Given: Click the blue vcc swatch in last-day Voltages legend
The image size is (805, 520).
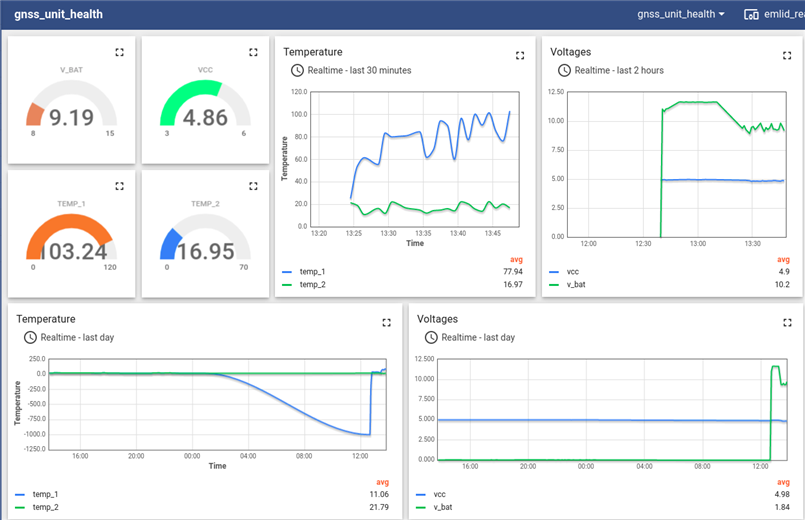Looking at the screenshot, I should point(420,494).
